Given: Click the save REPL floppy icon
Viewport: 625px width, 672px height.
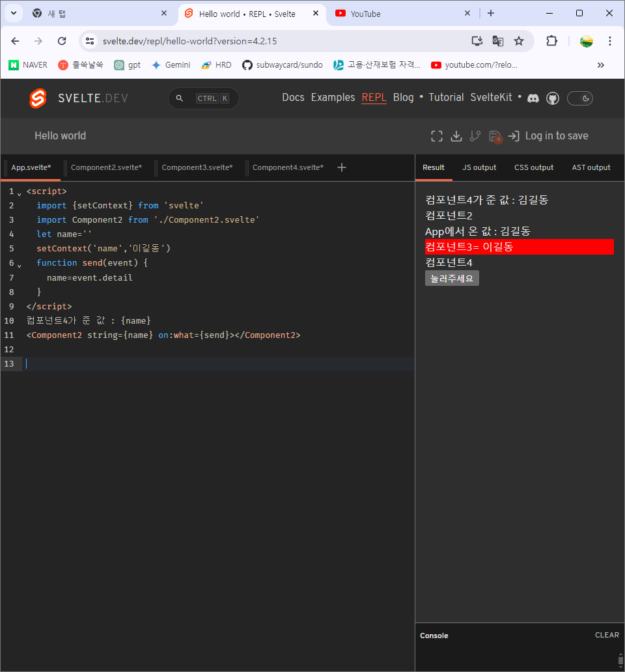Looking at the screenshot, I should click(x=495, y=136).
